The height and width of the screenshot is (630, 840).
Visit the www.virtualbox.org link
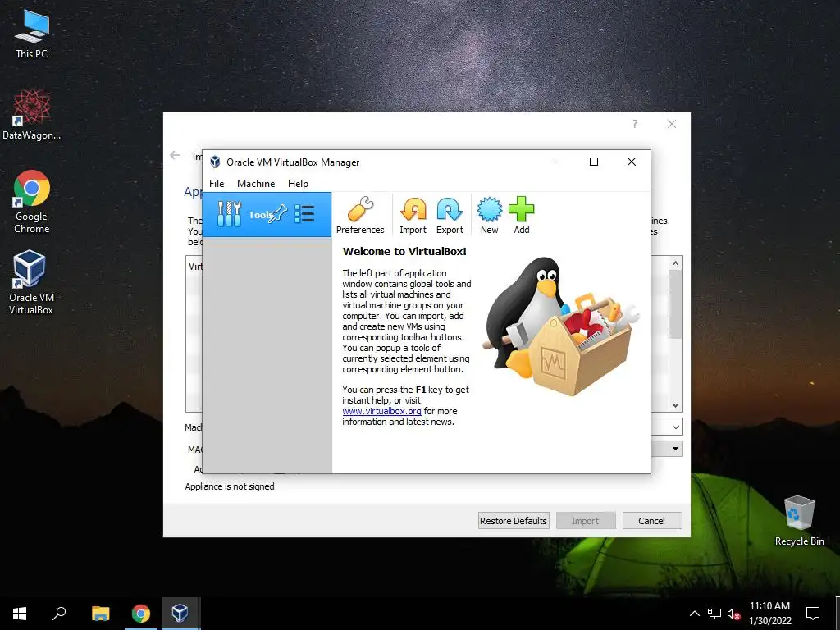[381, 411]
